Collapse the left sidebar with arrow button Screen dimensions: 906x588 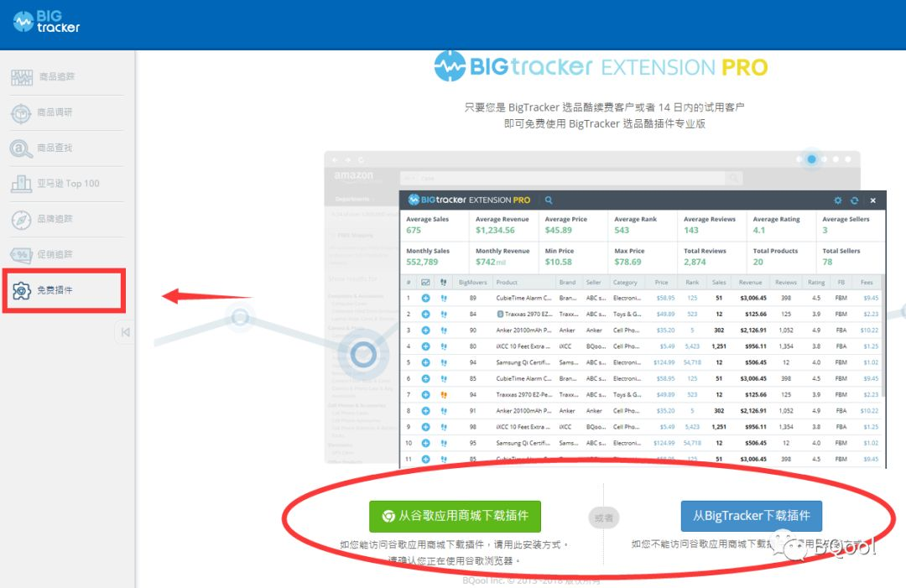pos(125,332)
